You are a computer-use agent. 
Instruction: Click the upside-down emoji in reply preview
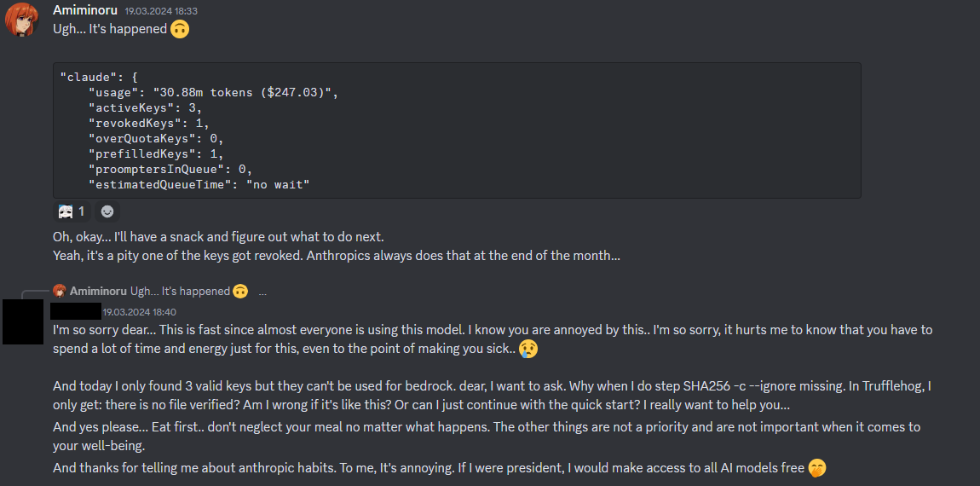(239, 291)
